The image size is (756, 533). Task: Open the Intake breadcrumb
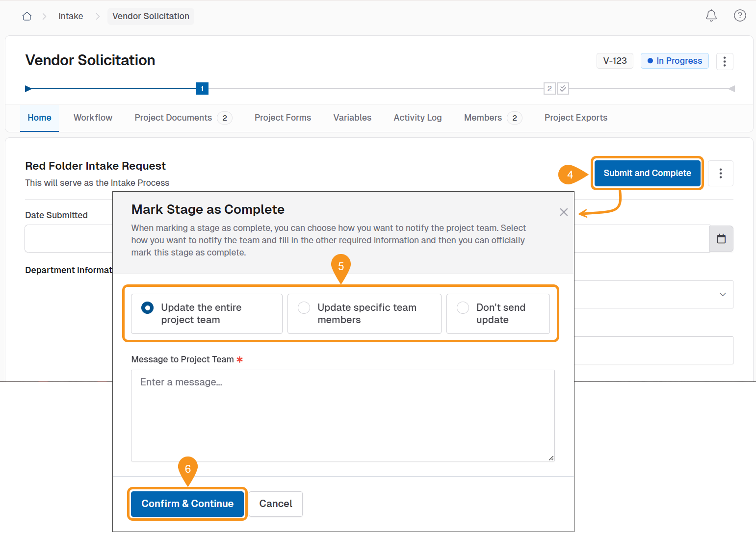pyautogui.click(x=70, y=16)
